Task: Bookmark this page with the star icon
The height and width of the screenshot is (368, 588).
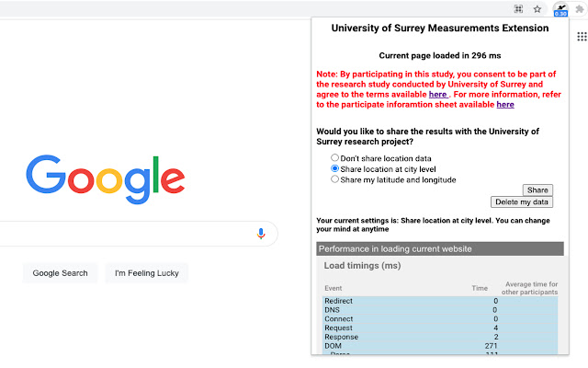Action: 537,9
